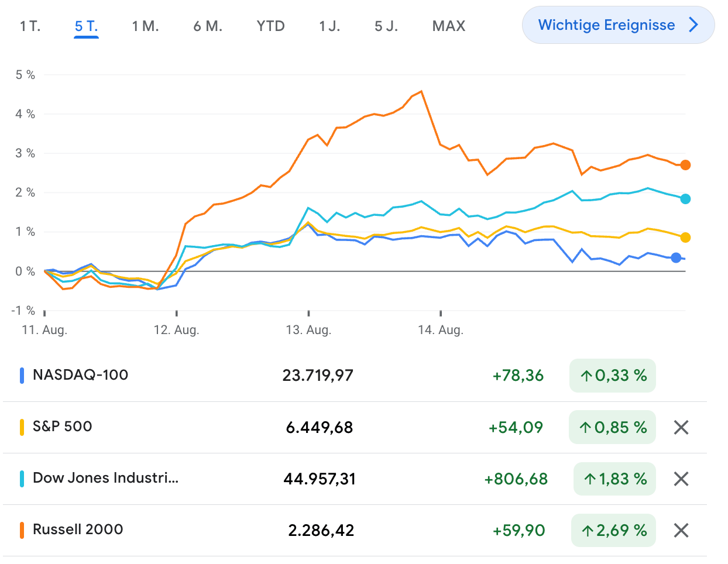The height and width of the screenshot is (564, 728).
Task: Remove Dow Jones Industrial from the comparison
Action: tap(681, 479)
